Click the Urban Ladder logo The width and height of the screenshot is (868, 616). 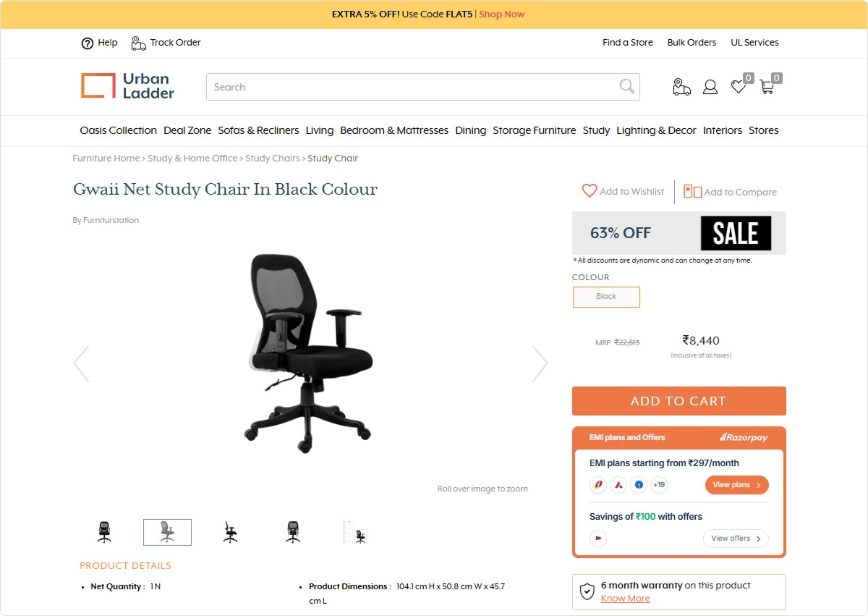pos(127,85)
